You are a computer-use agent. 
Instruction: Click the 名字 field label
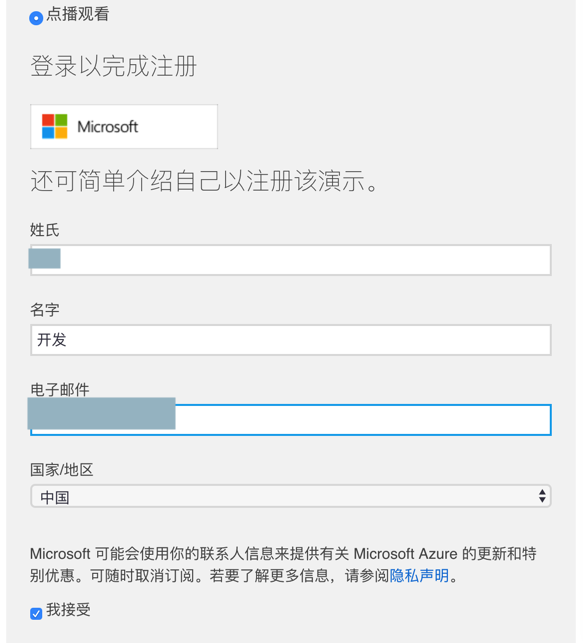45,310
